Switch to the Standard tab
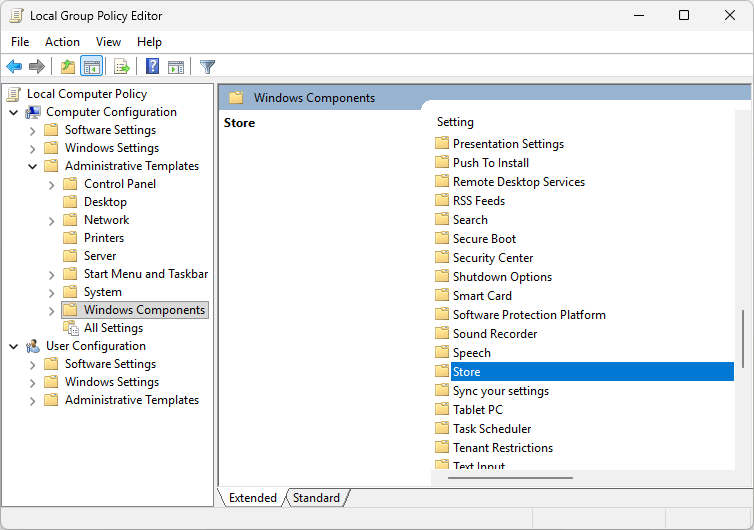 (316, 498)
